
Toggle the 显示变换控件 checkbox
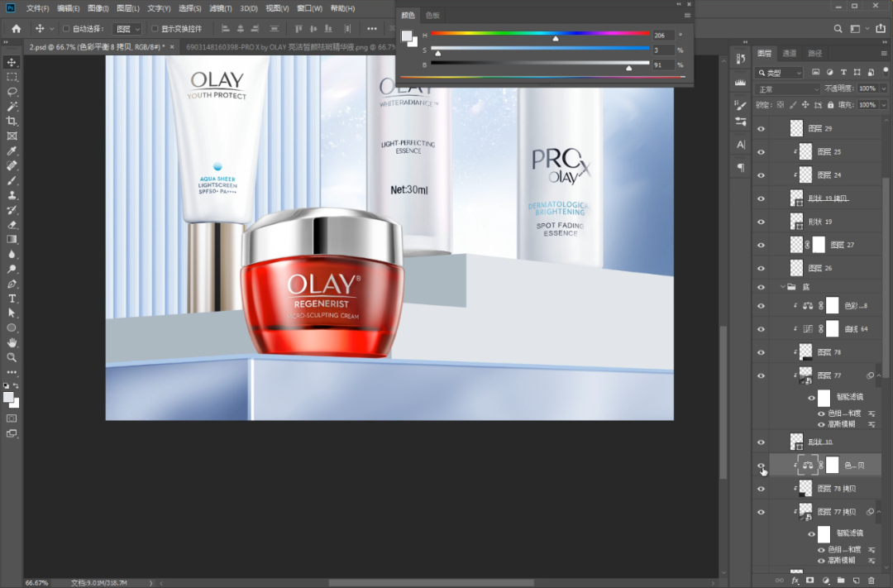[155, 28]
